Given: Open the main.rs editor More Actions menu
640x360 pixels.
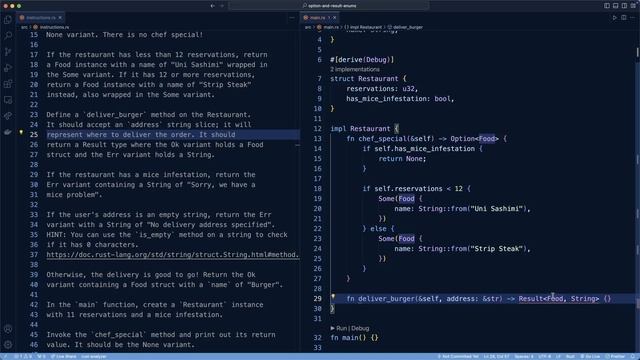Looking at the screenshot, I should 633,18.
